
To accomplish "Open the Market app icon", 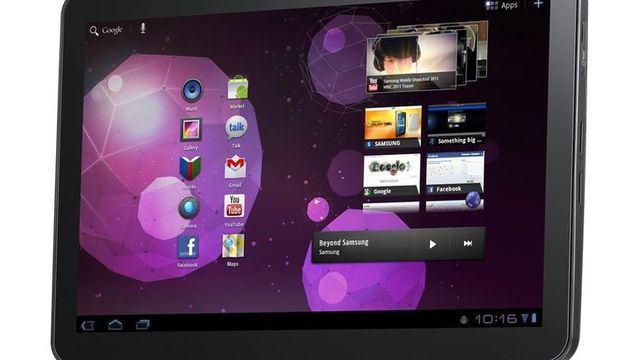I will (x=238, y=88).
